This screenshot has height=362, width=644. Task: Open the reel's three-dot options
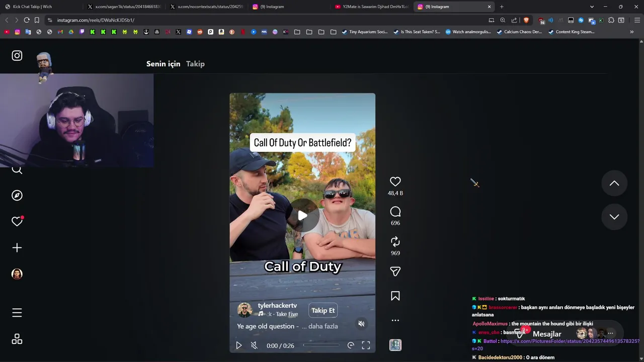click(395, 320)
